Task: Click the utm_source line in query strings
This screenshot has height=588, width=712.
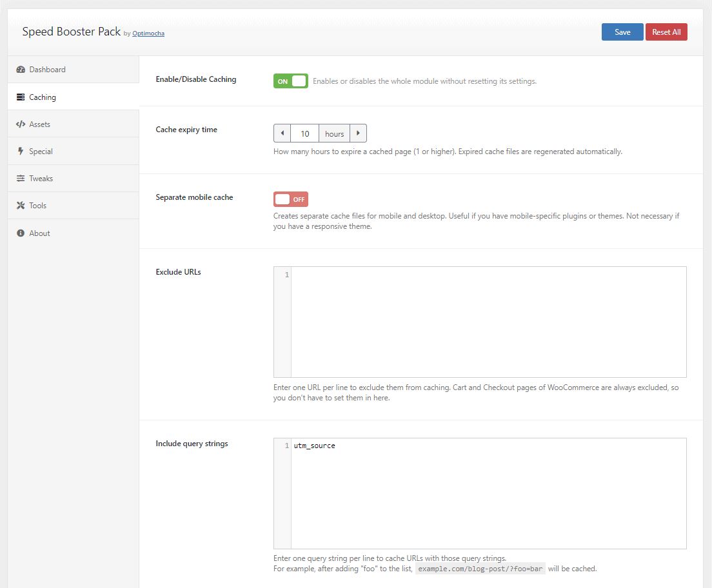Action: 314,446
